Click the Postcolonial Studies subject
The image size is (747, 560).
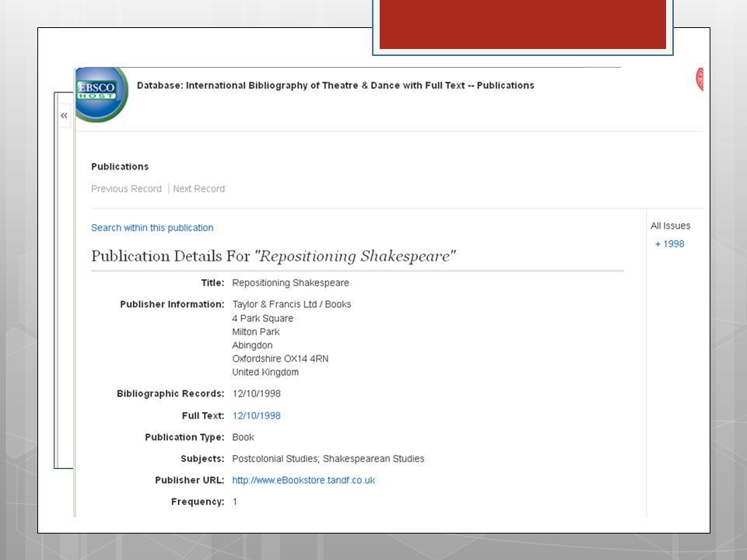point(275,459)
